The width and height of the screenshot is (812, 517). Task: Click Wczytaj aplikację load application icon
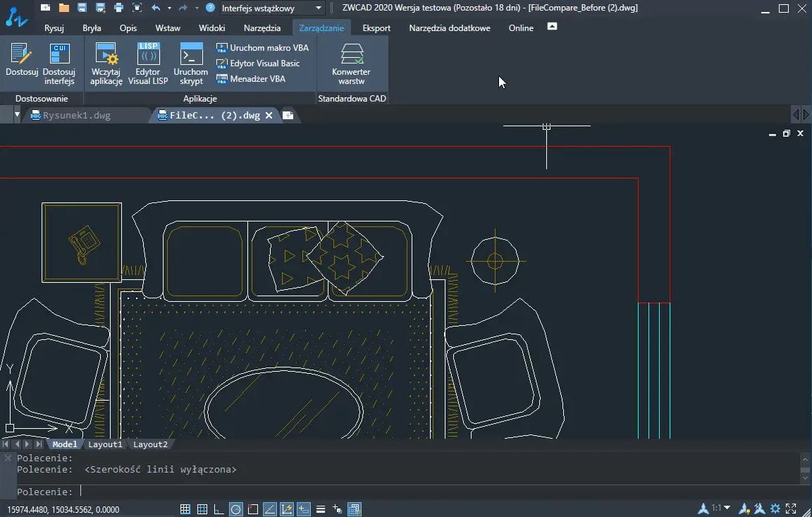106,63
